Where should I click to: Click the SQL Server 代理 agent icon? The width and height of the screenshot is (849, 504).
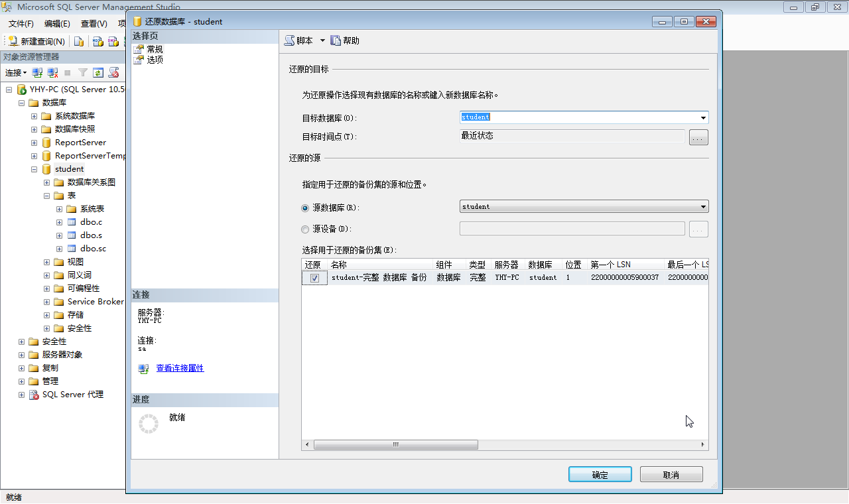[34, 395]
